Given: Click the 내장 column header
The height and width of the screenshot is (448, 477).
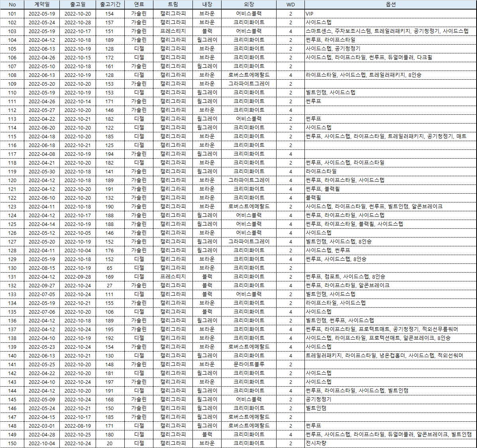Looking at the screenshot, I should click(x=207, y=4).
